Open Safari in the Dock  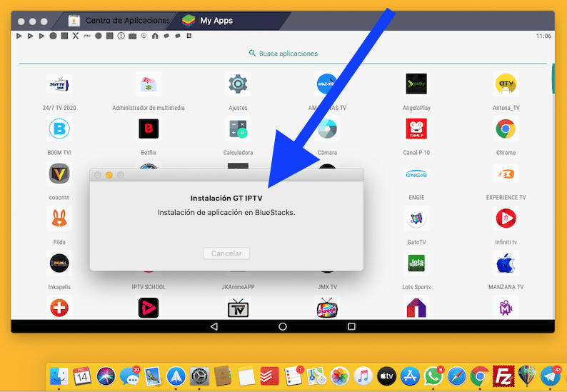coord(457,376)
